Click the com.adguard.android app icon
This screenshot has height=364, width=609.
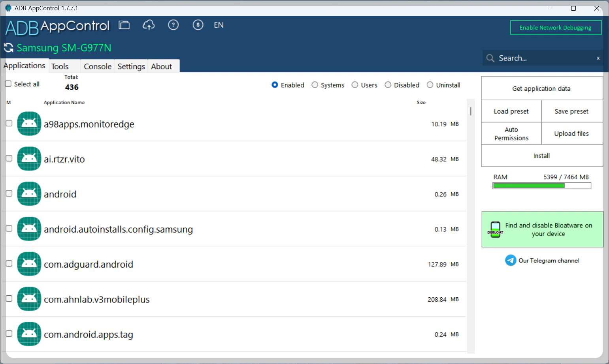click(x=29, y=264)
